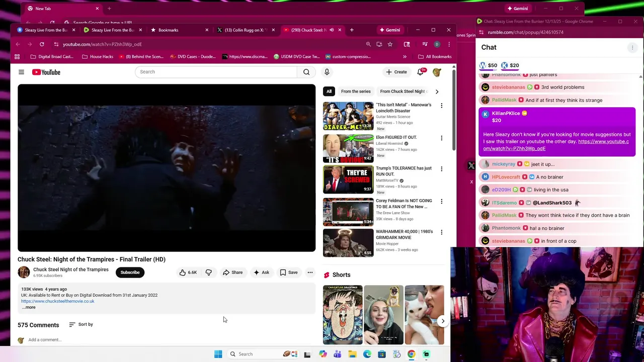Open Microsoft Edge from the taskbar
The image size is (644, 362).
click(x=367, y=354)
